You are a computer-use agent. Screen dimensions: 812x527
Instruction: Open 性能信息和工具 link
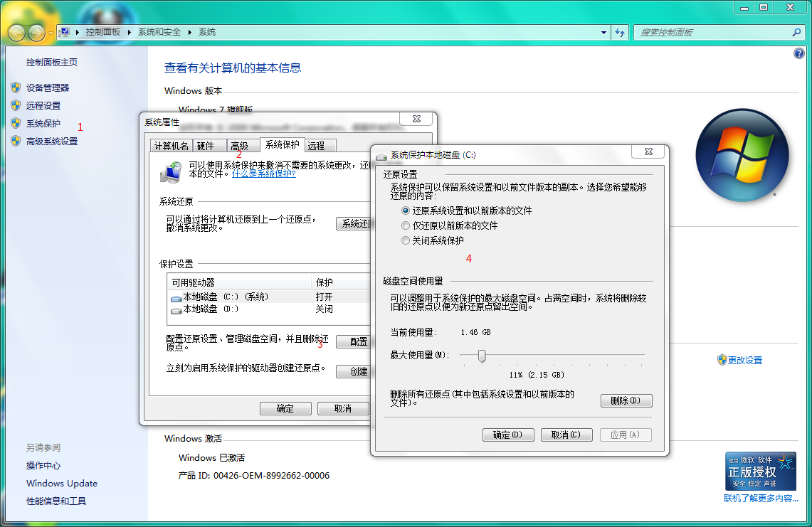56,501
